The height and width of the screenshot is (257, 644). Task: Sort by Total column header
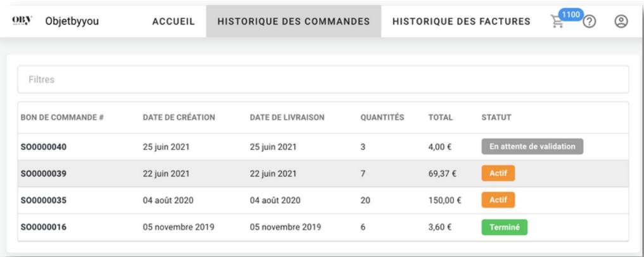pyautogui.click(x=440, y=117)
